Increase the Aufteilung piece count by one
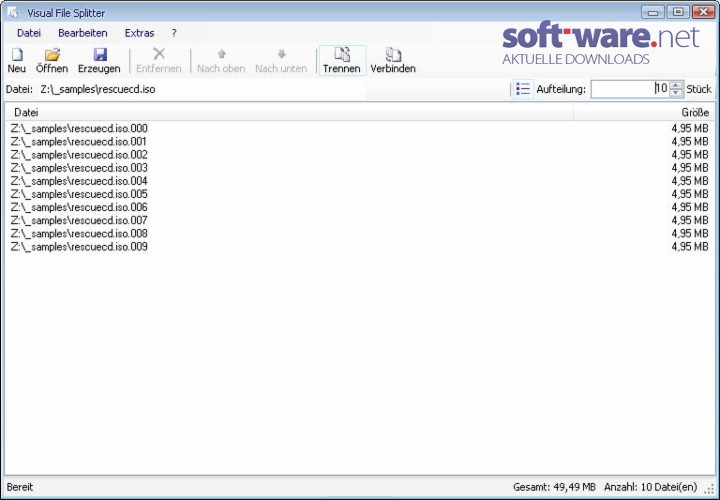 pos(676,85)
